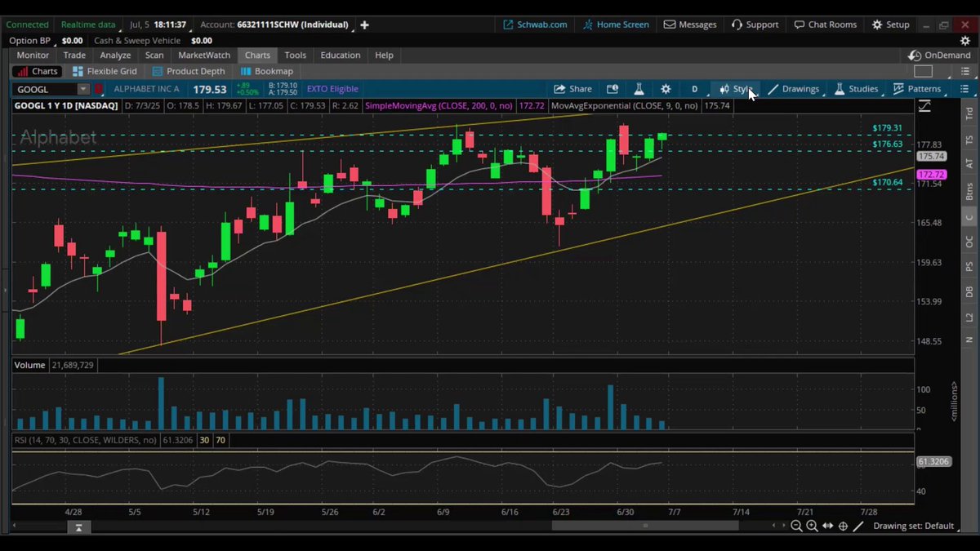
Task: Open the flask icon next to chart settings gear
Action: [x=639, y=89]
